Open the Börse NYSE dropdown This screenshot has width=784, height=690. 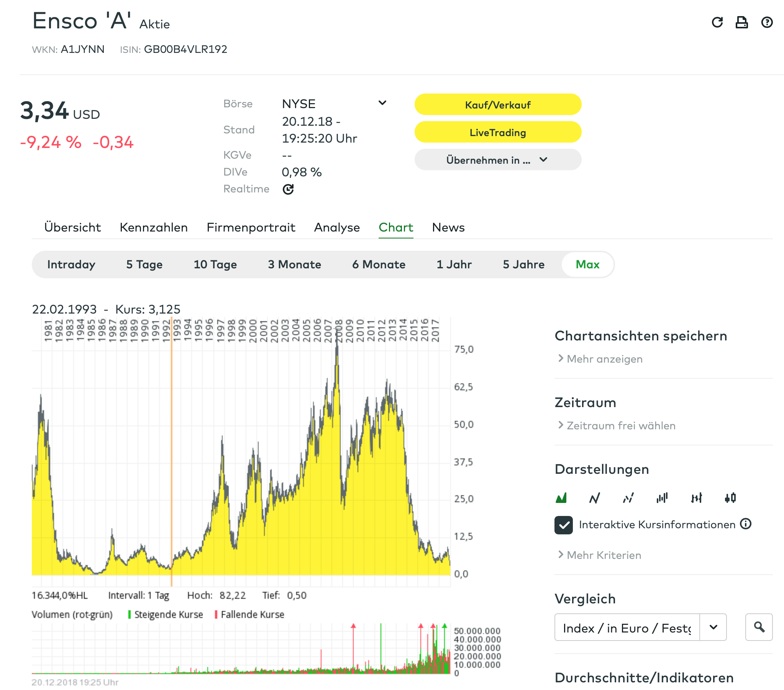point(382,103)
